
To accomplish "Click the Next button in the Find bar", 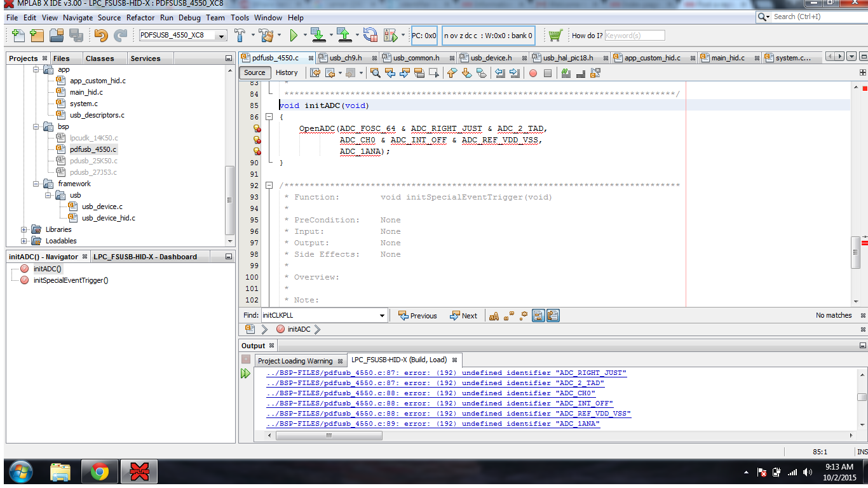I will (x=463, y=316).
